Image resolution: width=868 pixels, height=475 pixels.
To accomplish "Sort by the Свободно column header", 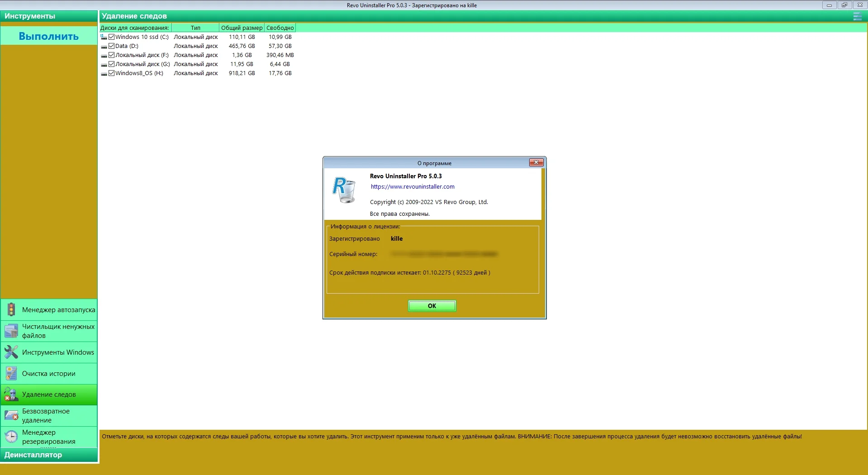I will (x=280, y=28).
